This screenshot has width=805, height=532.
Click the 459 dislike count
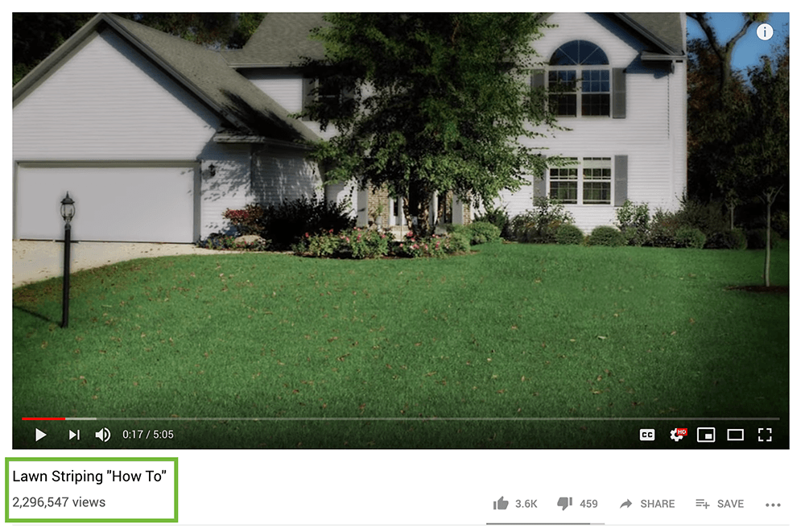tap(588, 504)
